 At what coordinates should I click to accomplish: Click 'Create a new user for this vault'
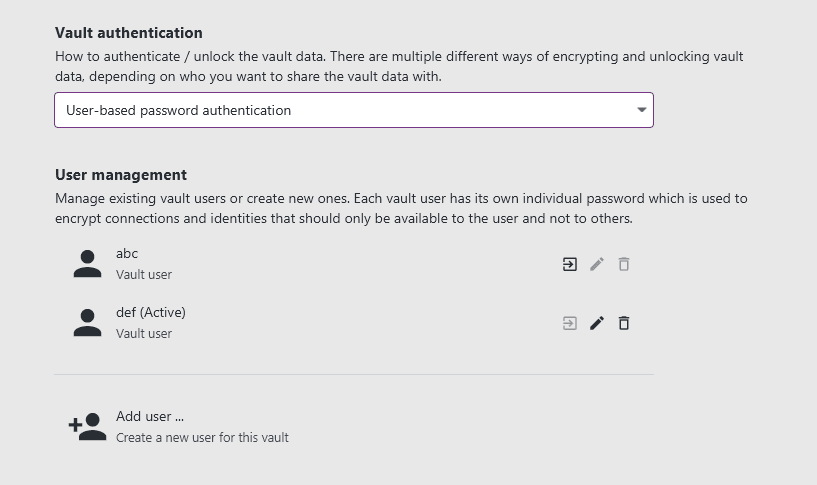pyautogui.click(x=202, y=438)
